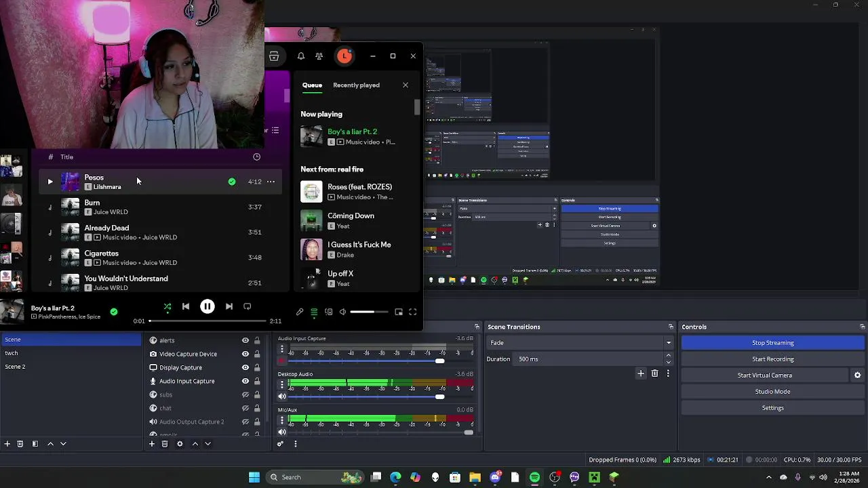Open transition properties menu dots

(x=668, y=373)
